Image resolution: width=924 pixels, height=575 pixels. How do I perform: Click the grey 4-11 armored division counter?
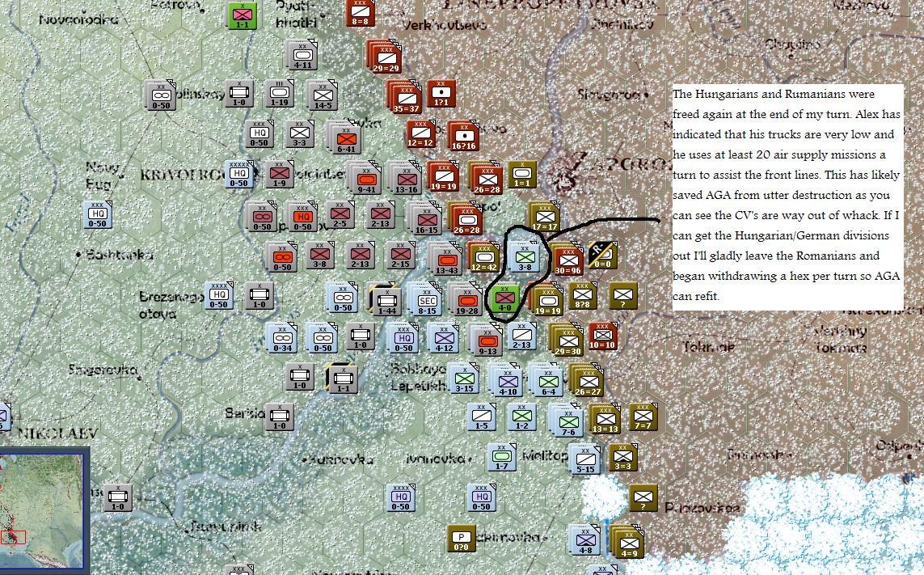point(301,56)
